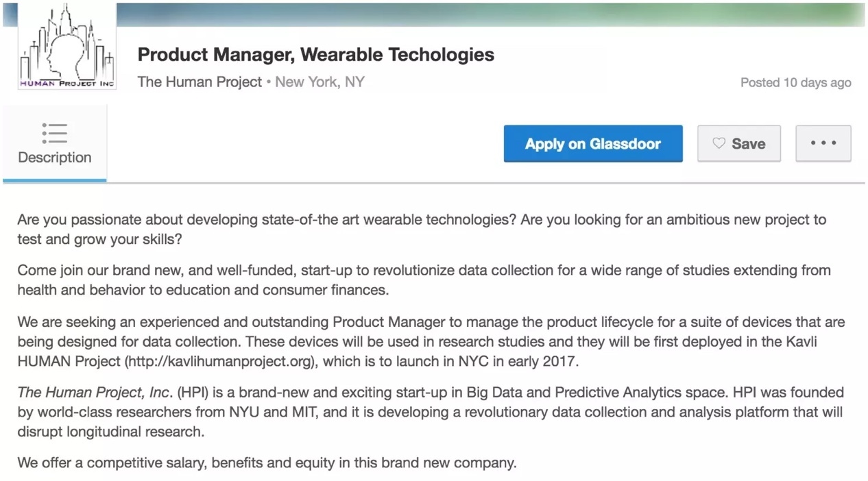Select the Description tab label
The image size is (868, 481).
[x=54, y=157]
